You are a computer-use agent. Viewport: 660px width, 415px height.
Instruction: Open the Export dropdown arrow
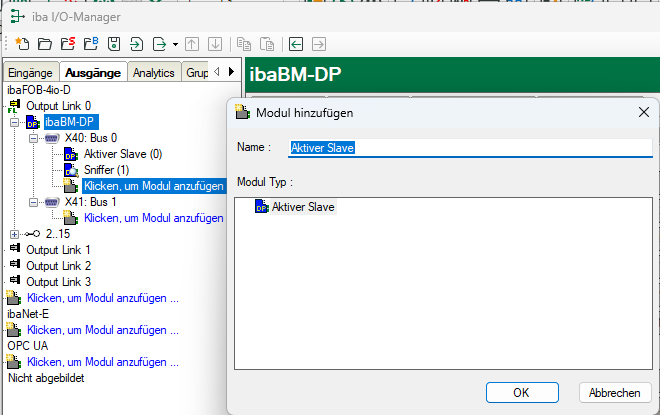pyautogui.click(x=175, y=44)
